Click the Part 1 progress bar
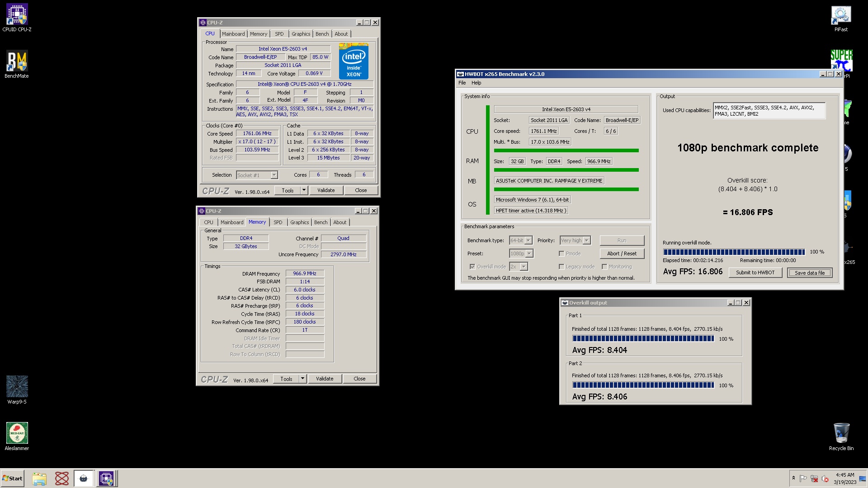This screenshot has width=868, height=488. (643, 338)
